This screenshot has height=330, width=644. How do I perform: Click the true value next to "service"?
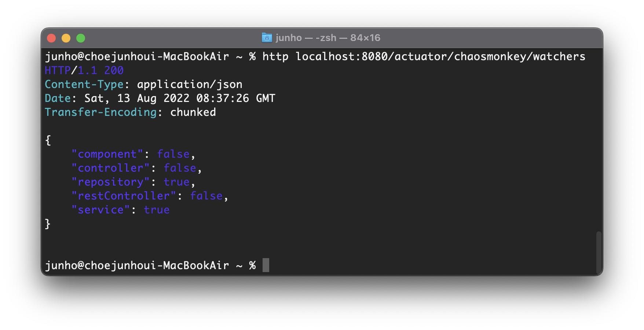(x=157, y=210)
